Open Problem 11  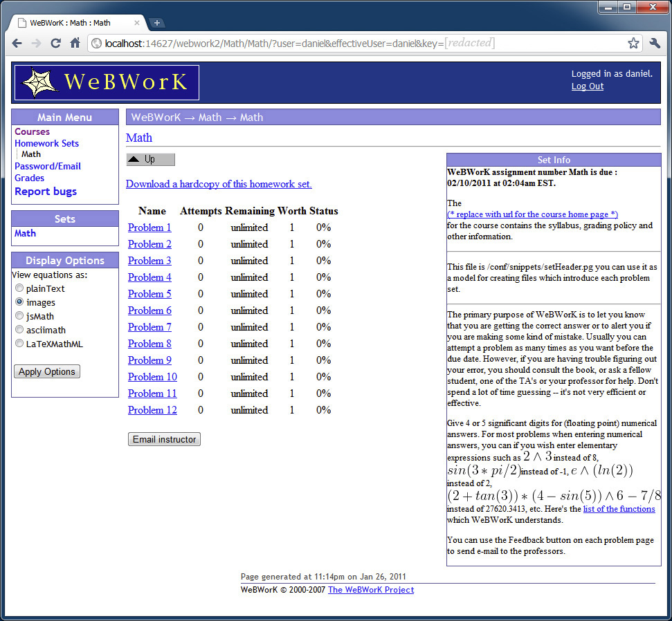pos(152,393)
